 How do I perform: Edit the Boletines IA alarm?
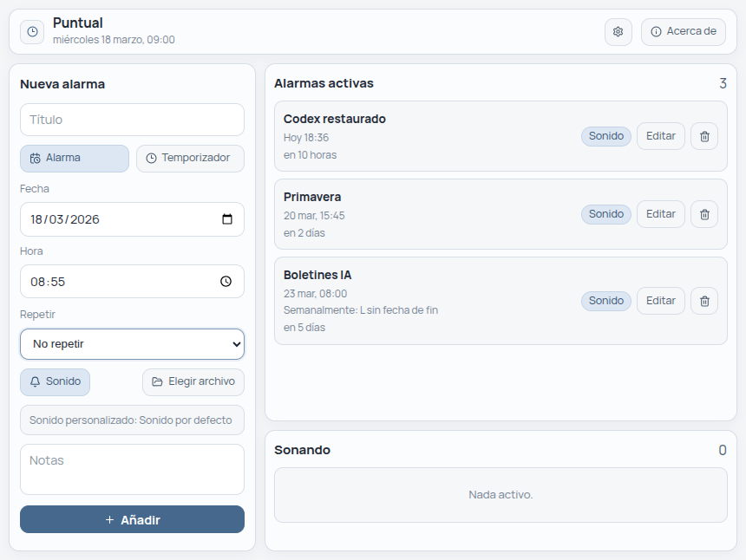(660, 301)
